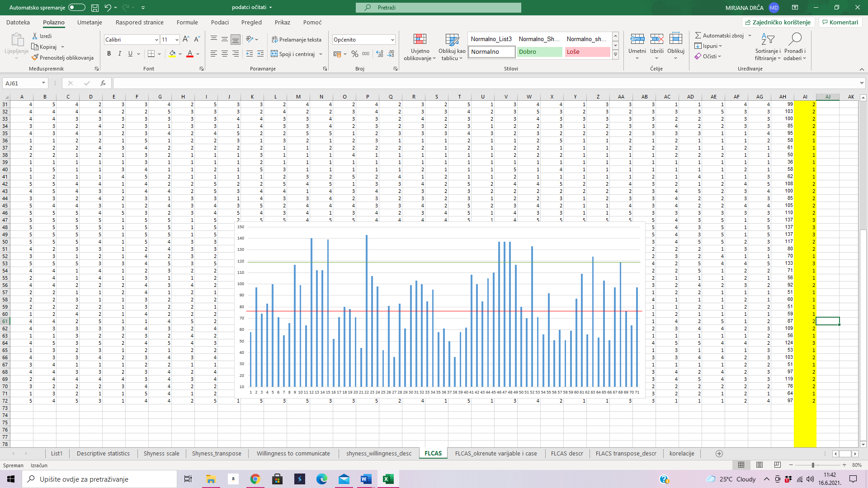Click zoom slider handle

(813, 465)
